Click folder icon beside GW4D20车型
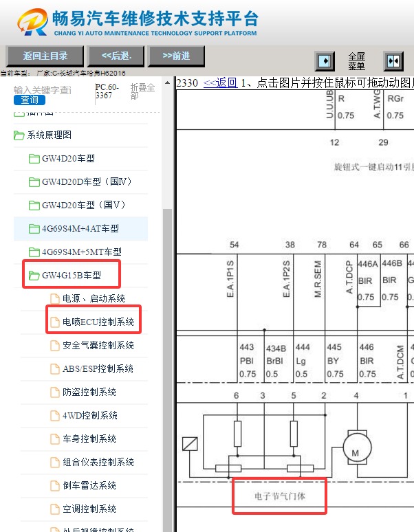Image resolution: width=414 pixels, height=532 pixels. pos(34,159)
